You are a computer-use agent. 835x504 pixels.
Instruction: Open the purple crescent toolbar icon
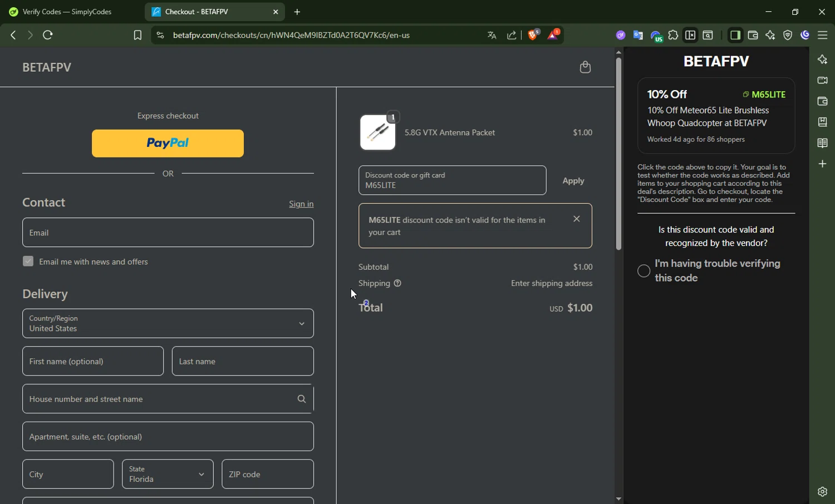tap(805, 35)
